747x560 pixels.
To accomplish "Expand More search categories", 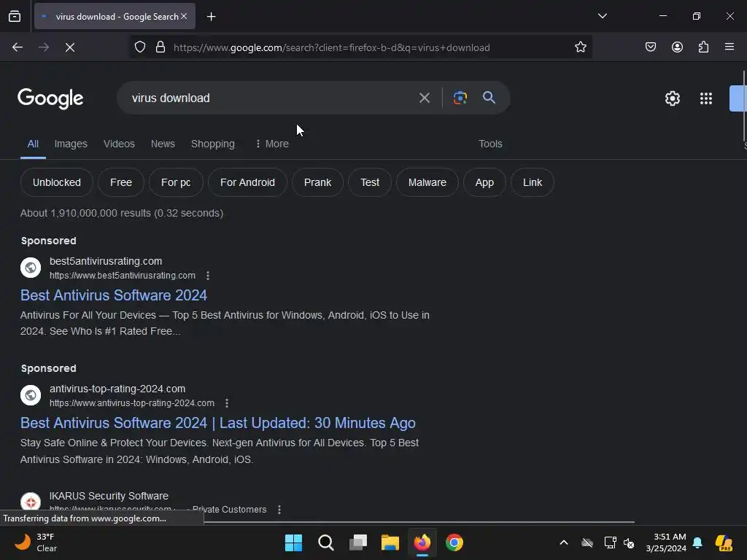I will [x=272, y=144].
